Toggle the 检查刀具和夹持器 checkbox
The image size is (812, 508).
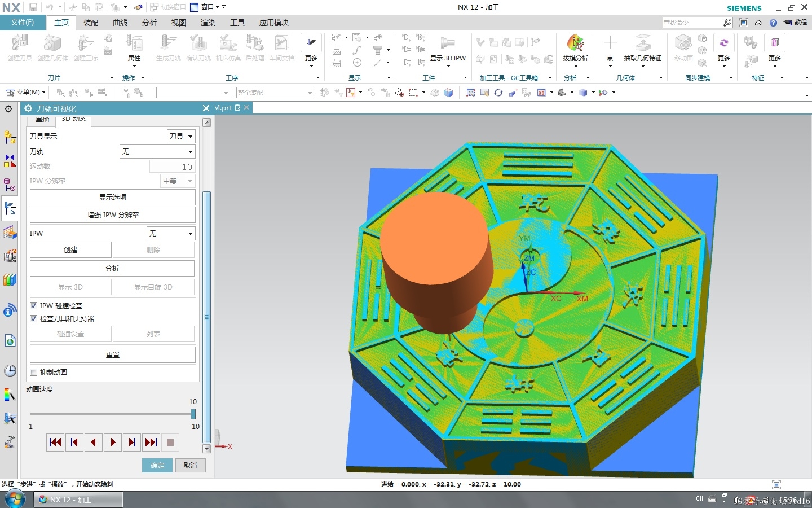pos(33,318)
